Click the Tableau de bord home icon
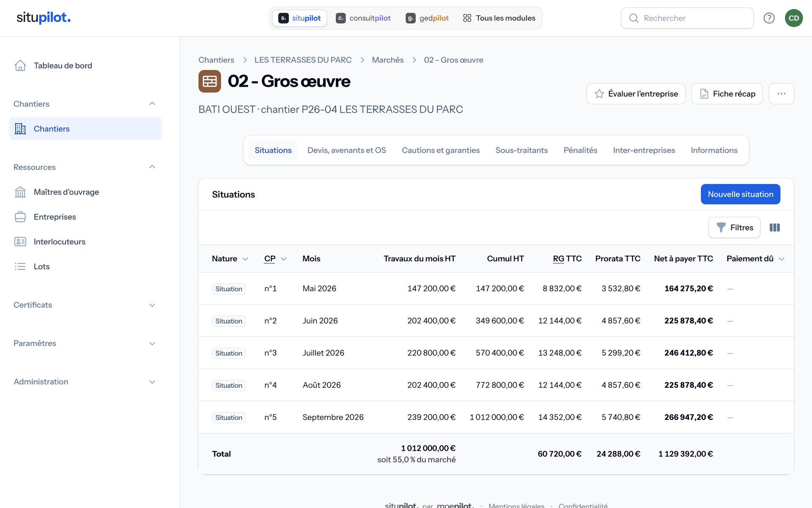This screenshot has width=812, height=508. click(20, 66)
